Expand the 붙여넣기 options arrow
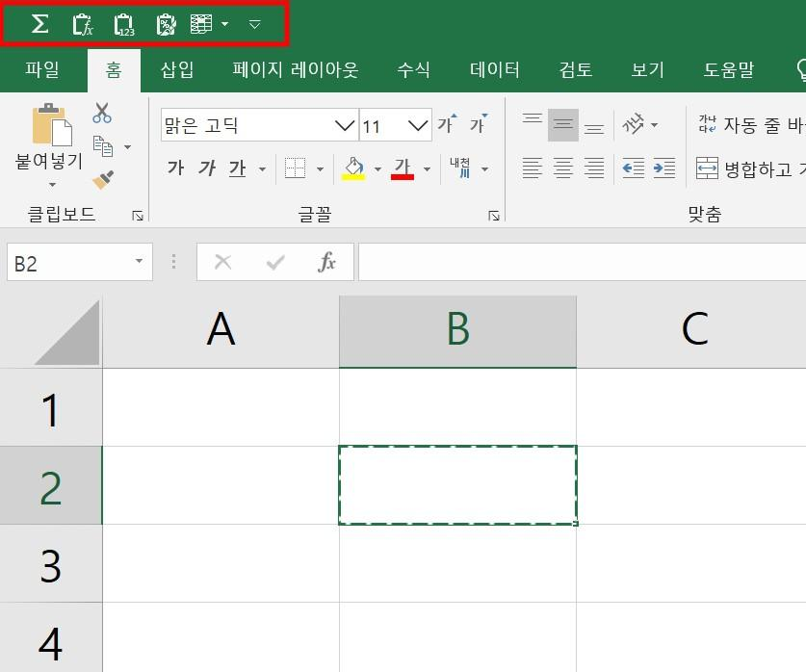 click(52, 184)
